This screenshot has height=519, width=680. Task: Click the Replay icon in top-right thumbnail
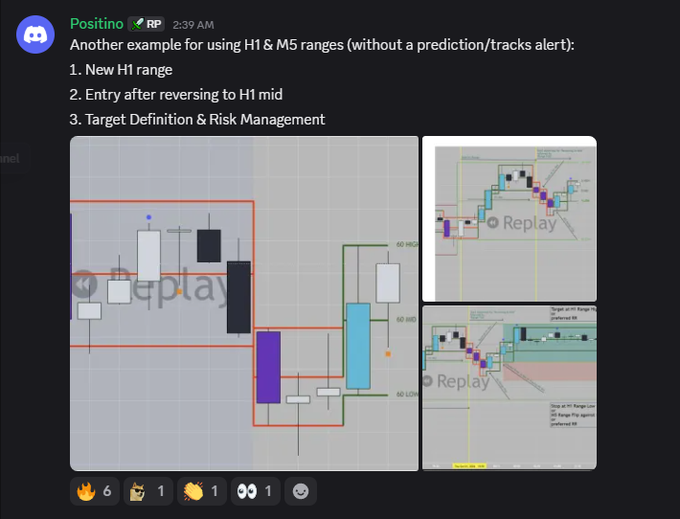click(x=493, y=223)
